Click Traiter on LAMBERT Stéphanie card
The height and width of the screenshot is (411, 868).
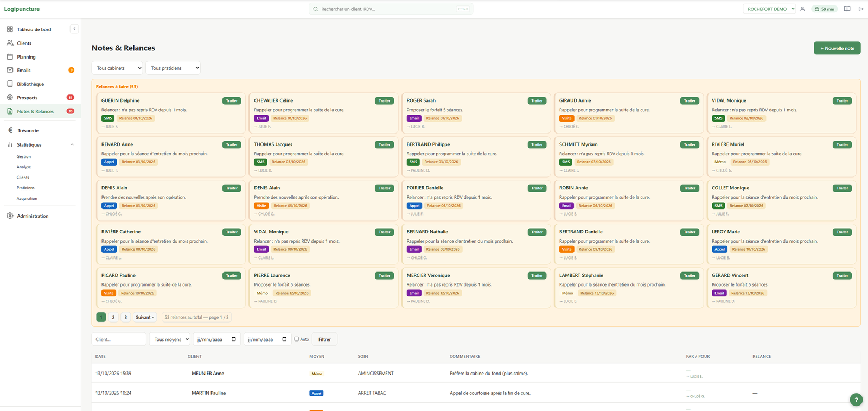pyautogui.click(x=690, y=276)
